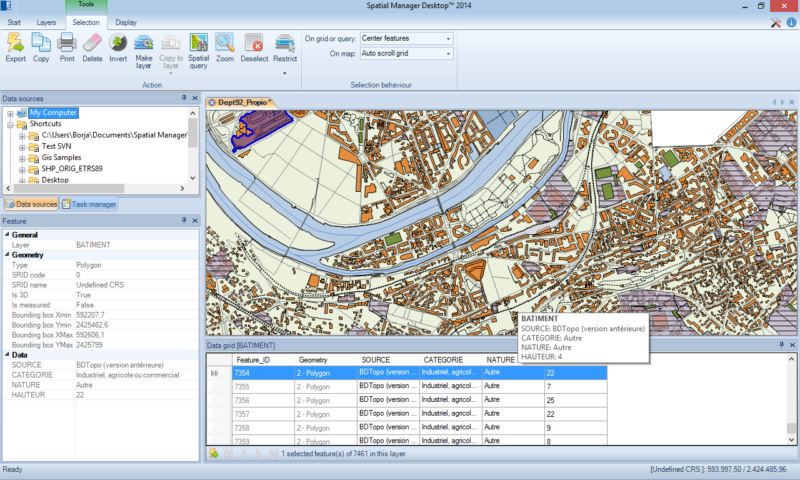Toggle pin on Data grid panel
Image resolution: width=800 pixels, height=480 pixels.
pyautogui.click(x=781, y=345)
